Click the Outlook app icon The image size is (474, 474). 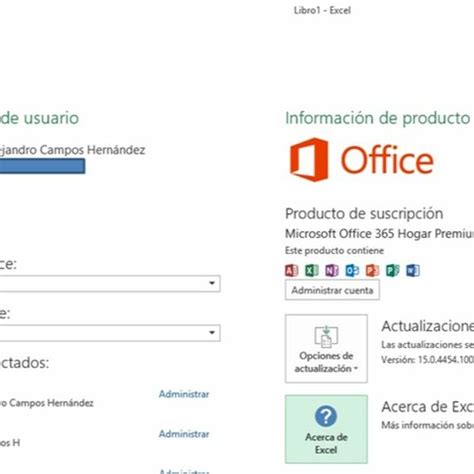(352, 270)
